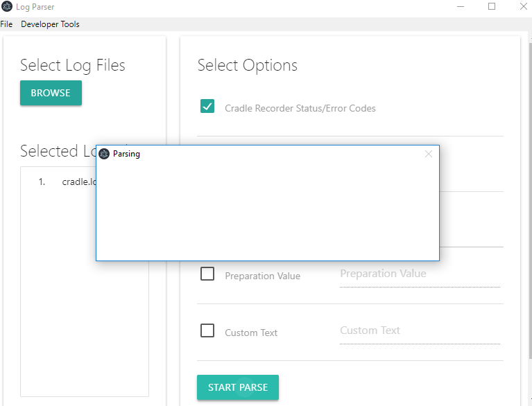Focus the Custom Text input field

[x=420, y=331]
